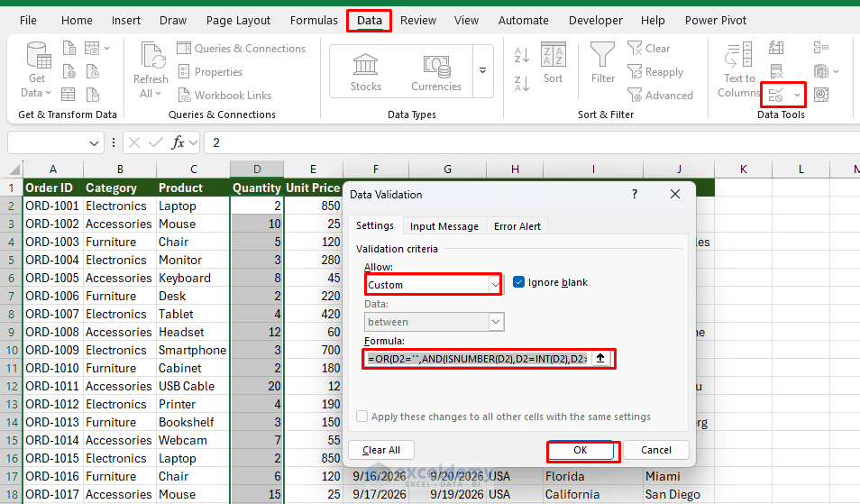860x504 pixels.
Task: Open the custom Sort dialog
Action: coord(553,62)
